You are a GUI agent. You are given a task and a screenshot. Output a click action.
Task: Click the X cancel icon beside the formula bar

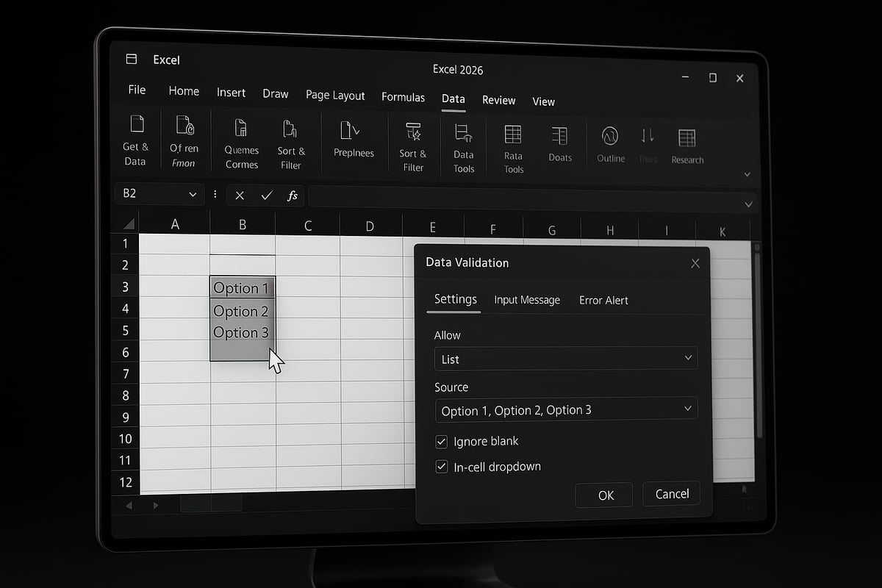[240, 196]
